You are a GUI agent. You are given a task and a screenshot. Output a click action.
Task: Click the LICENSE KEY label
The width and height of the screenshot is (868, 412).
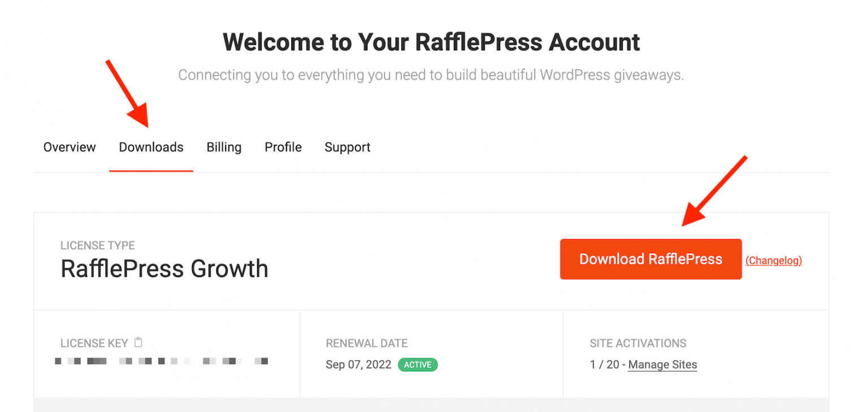tap(94, 343)
